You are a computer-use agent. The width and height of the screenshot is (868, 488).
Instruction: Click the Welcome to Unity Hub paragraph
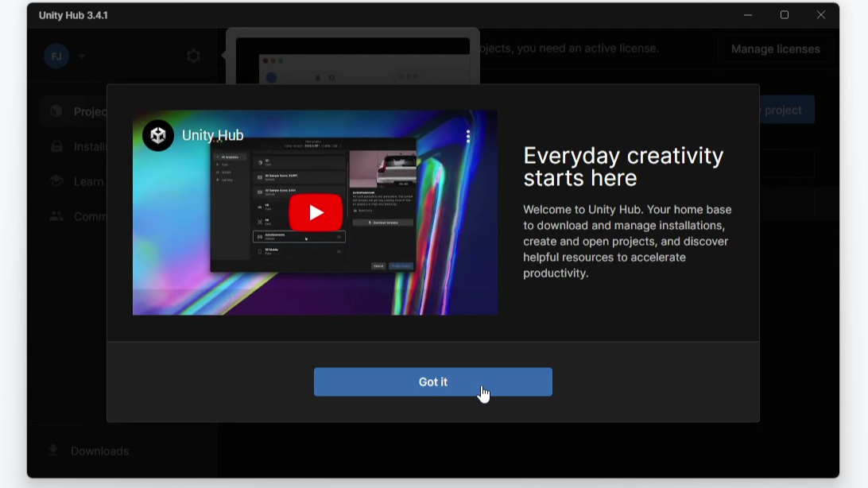627,242
